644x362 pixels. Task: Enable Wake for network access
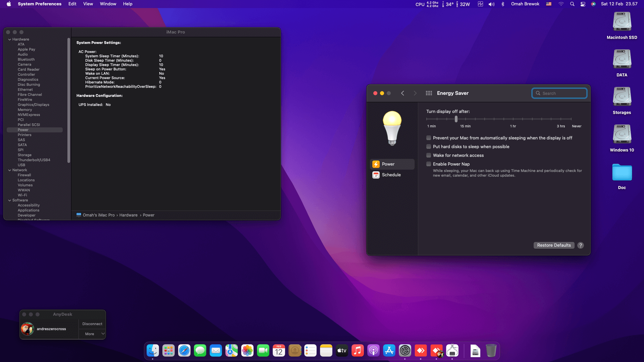click(x=429, y=155)
